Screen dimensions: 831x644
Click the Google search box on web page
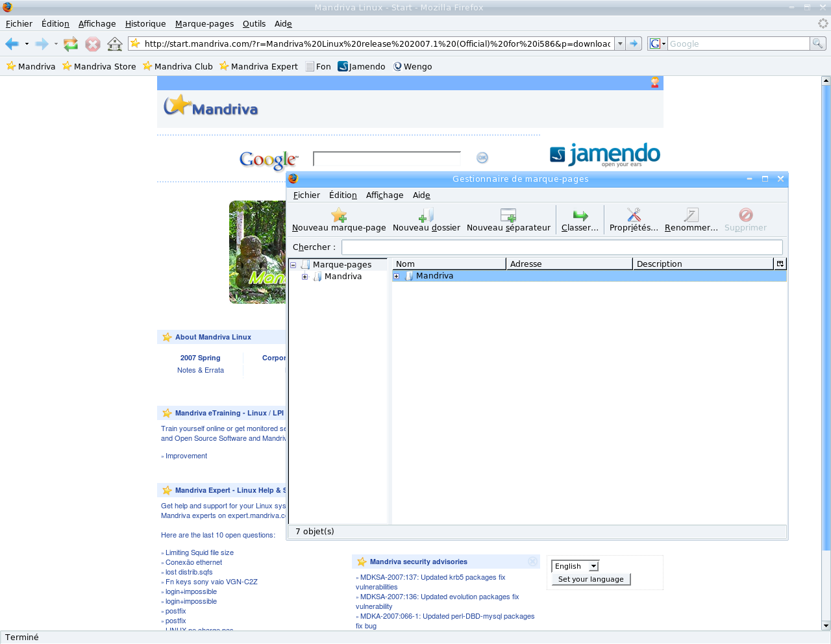click(x=387, y=158)
